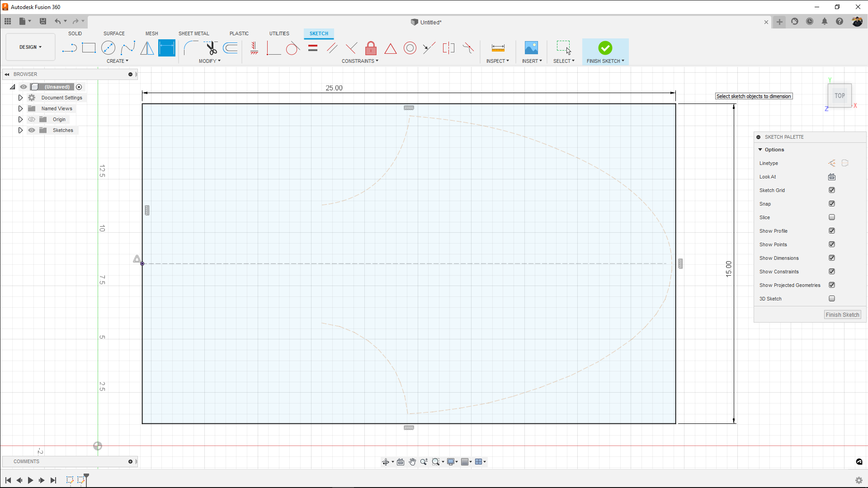Expand the Origin folder in browser
This screenshot has width=868, height=488.
tap(20, 119)
